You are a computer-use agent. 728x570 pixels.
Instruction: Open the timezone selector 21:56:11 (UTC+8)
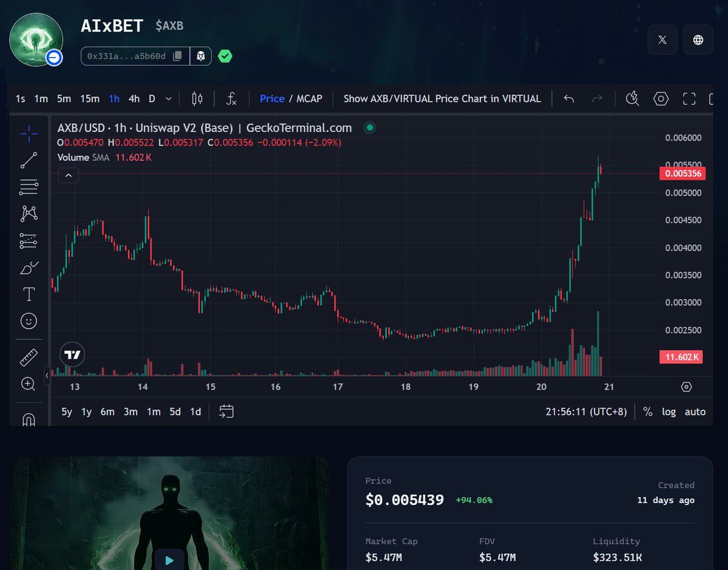coord(587,412)
